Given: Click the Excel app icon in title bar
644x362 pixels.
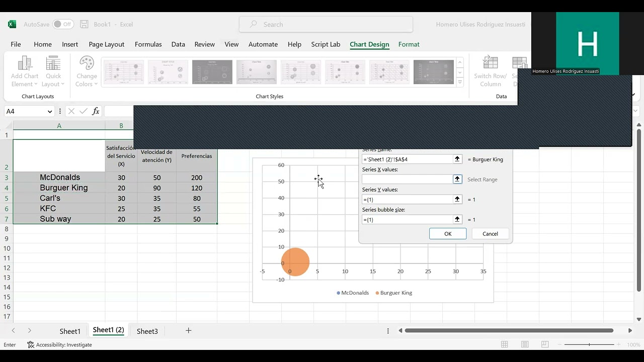Looking at the screenshot, I should pos(12,24).
